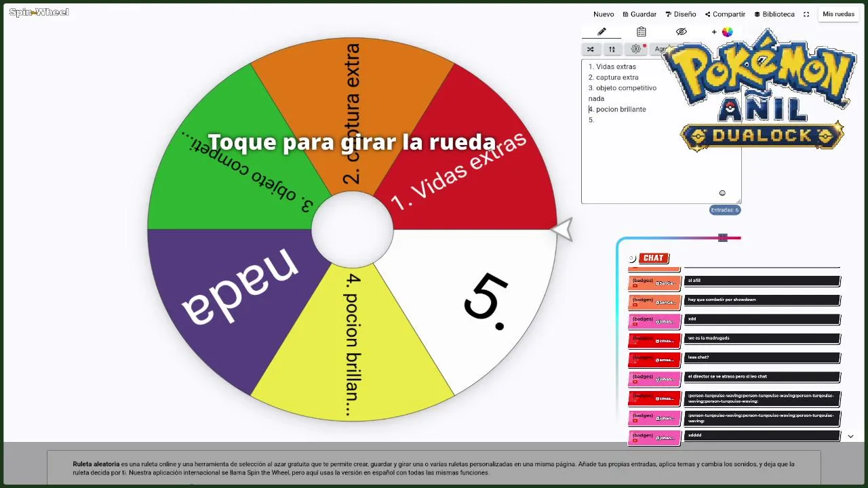Open the emoji picker in entries box
Screen dimensions: 868x488
[x=722, y=193]
